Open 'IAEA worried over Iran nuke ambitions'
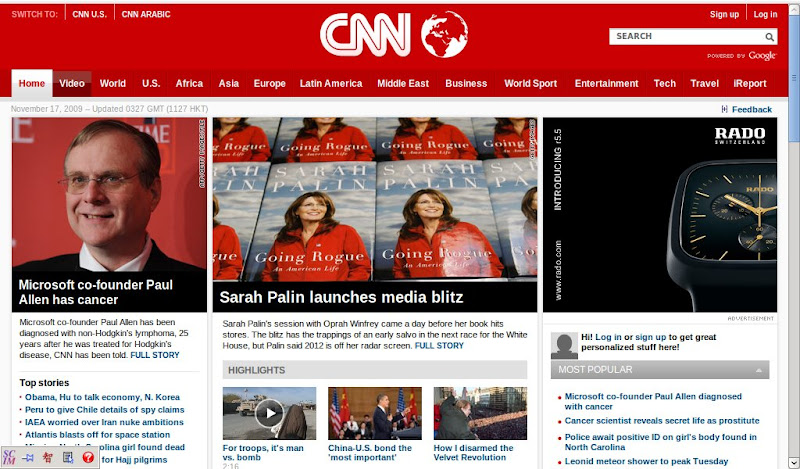 coord(104,422)
